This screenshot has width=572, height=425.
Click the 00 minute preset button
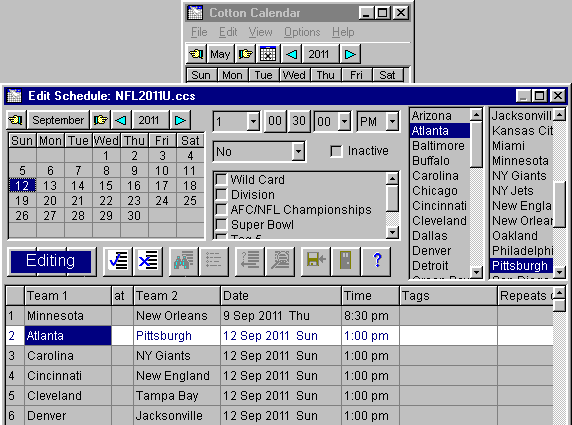[275, 121]
